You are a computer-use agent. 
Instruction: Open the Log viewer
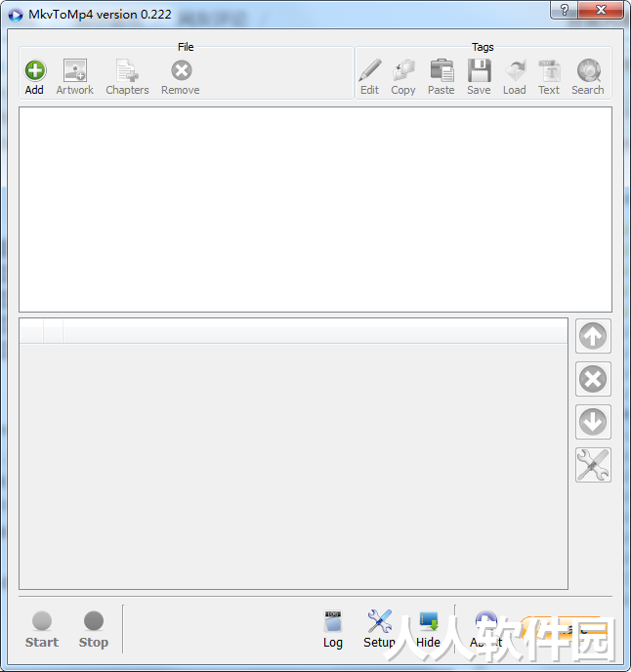pyautogui.click(x=333, y=630)
